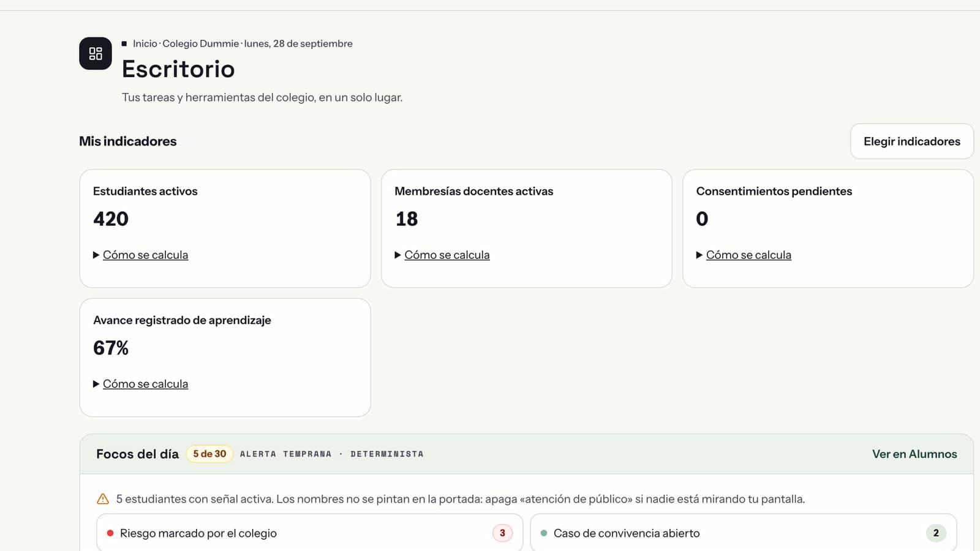Click the Consentimientos pendientes card title
This screenshot has height=551, width=980.
click(x=774, y=191)
